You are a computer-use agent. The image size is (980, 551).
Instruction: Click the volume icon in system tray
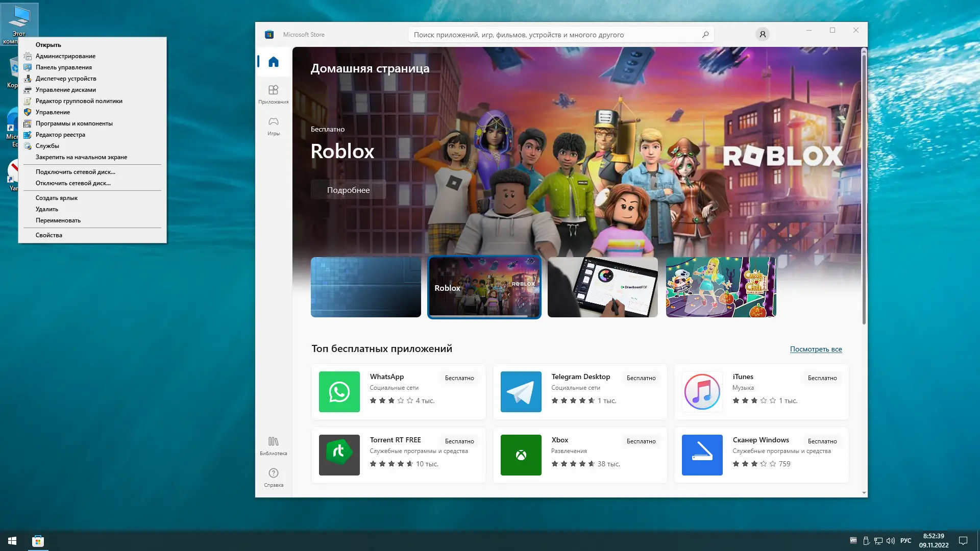(x=891, y=541)
